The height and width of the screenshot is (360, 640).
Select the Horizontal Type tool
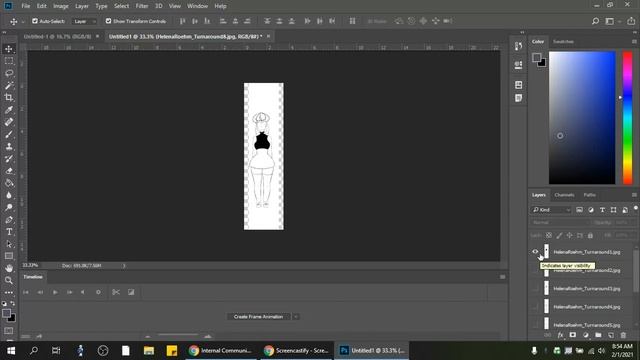point(9,232)
